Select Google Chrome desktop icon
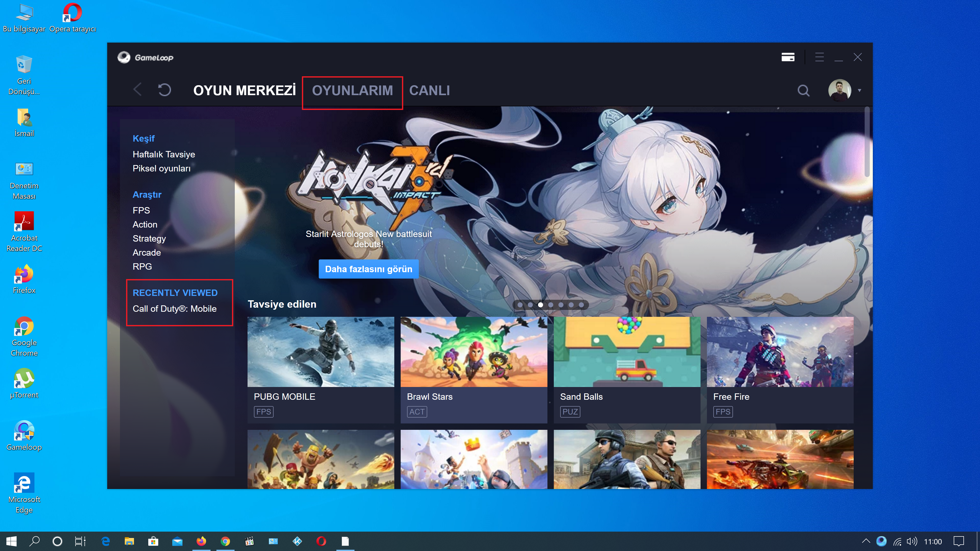The width and height of the screenshot is (980, 551). click(24, 336)
